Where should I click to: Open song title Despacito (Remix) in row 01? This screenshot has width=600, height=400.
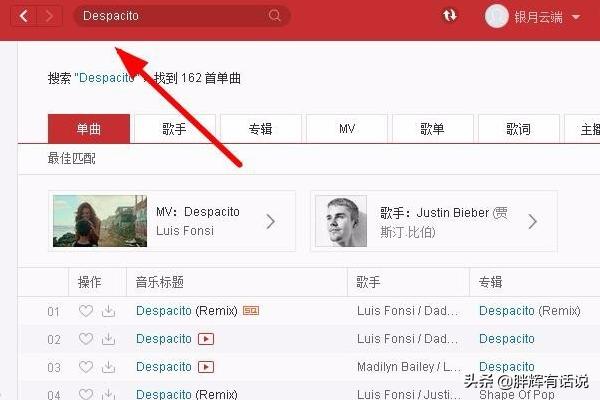pyautogui.click(x=187, y=310)
